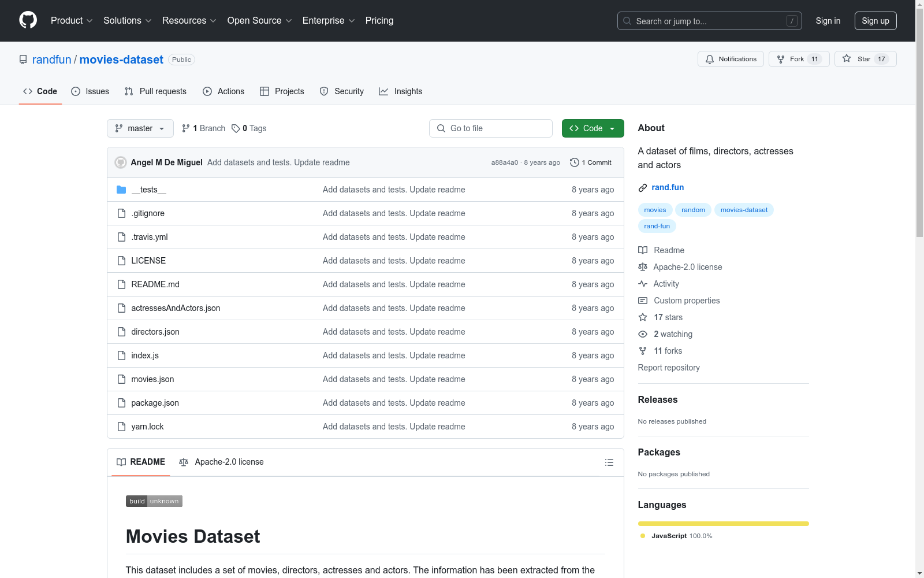Click the __tests__ folder icon
The height and width of the screenshot is (578, 924).
click(121, 190)
